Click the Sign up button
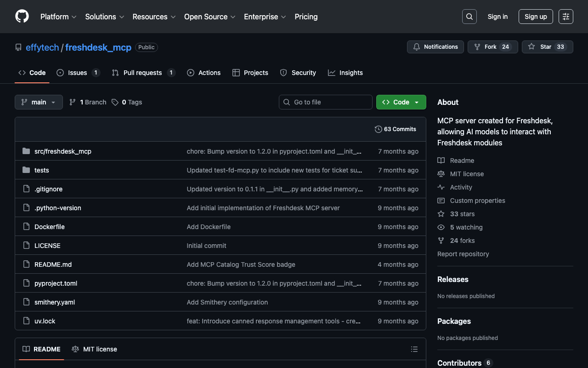Screen dimensions: 588x368 (x=535, y=17)
